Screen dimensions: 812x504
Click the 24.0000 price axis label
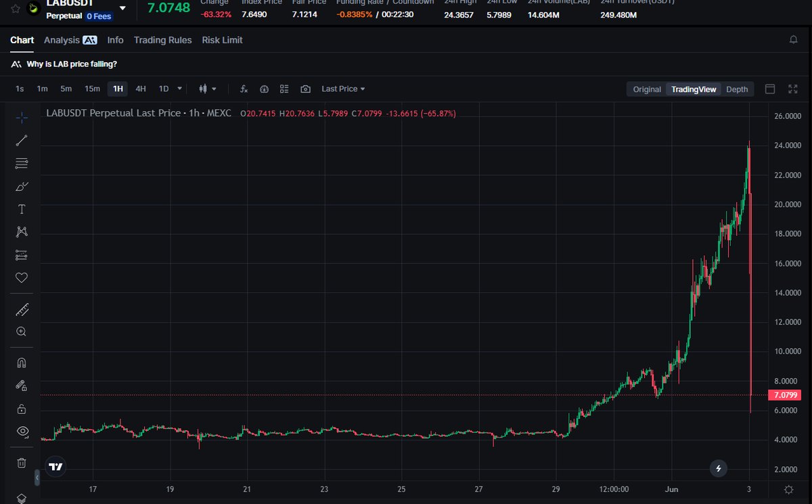(788, 145)
